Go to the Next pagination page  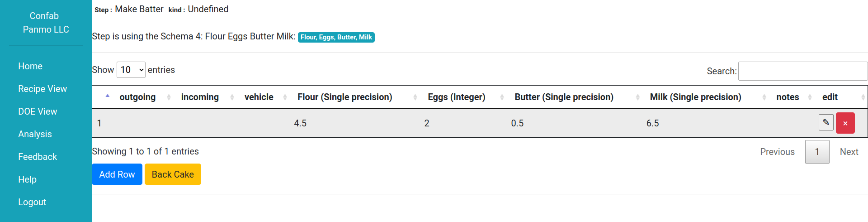pyautogui.click(x=849, y=152)
